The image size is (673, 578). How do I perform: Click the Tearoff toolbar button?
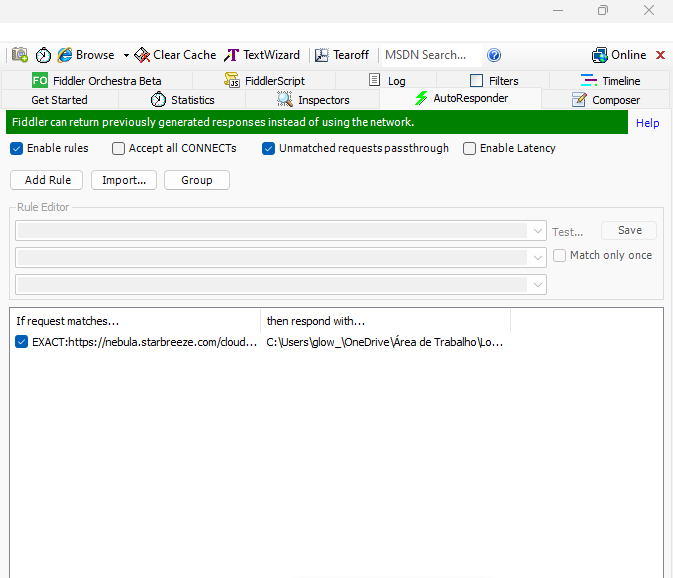tap(342, 55)
